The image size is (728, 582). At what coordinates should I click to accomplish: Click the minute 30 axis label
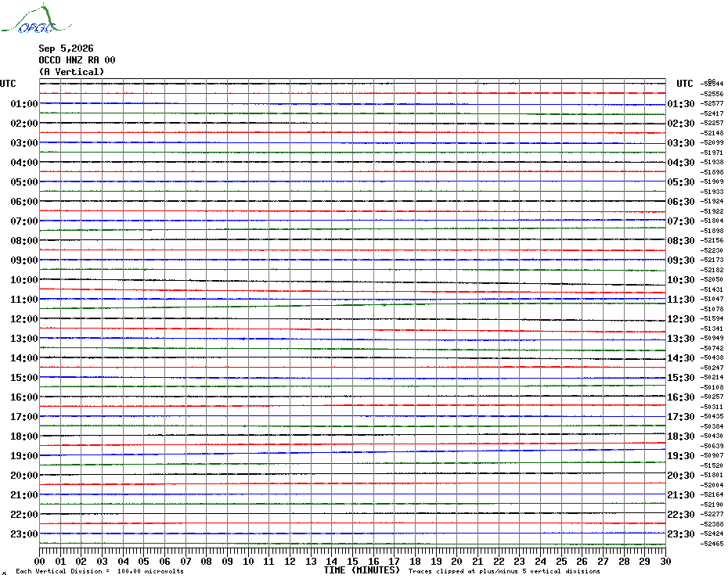tap(665, 561)
